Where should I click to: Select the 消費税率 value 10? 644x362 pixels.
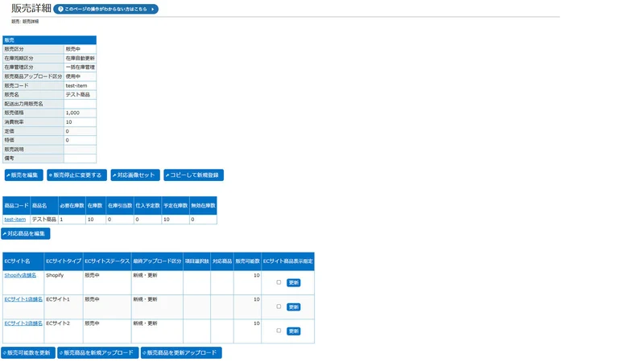point(68,122)
